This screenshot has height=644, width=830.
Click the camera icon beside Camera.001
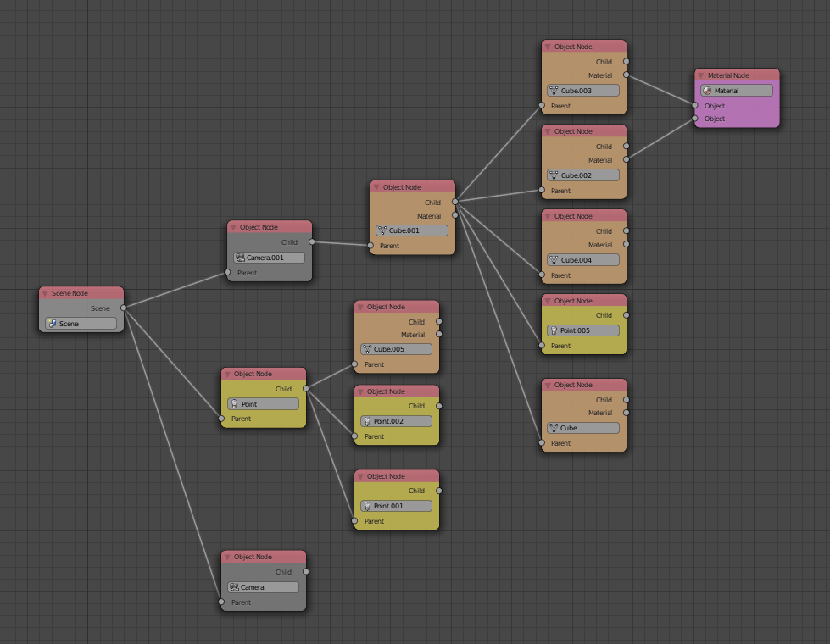click(x=241, y=258)
